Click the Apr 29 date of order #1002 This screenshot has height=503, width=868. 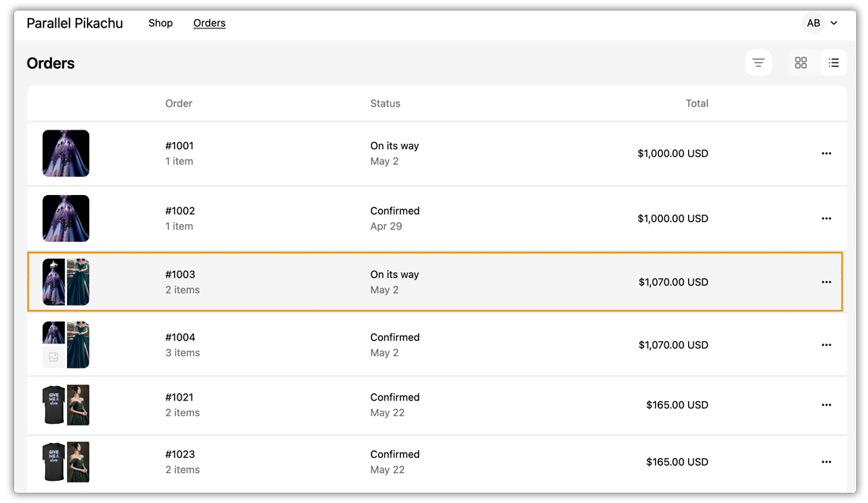[386, 226]
